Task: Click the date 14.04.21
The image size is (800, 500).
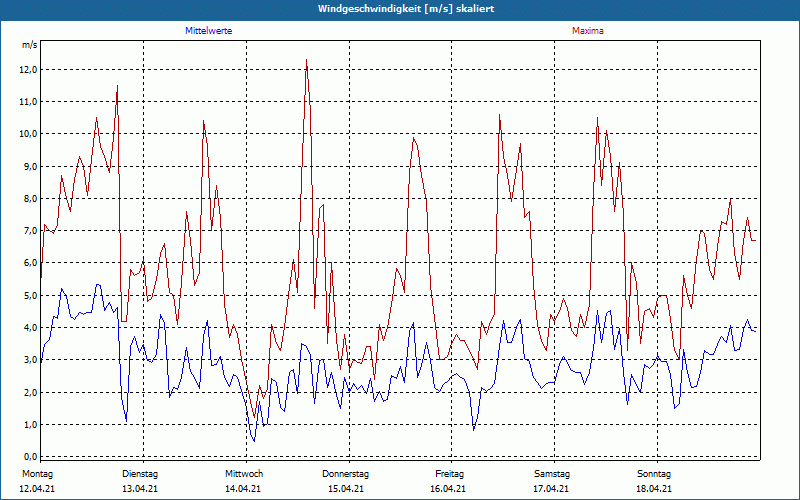Action: coord(243,489)
